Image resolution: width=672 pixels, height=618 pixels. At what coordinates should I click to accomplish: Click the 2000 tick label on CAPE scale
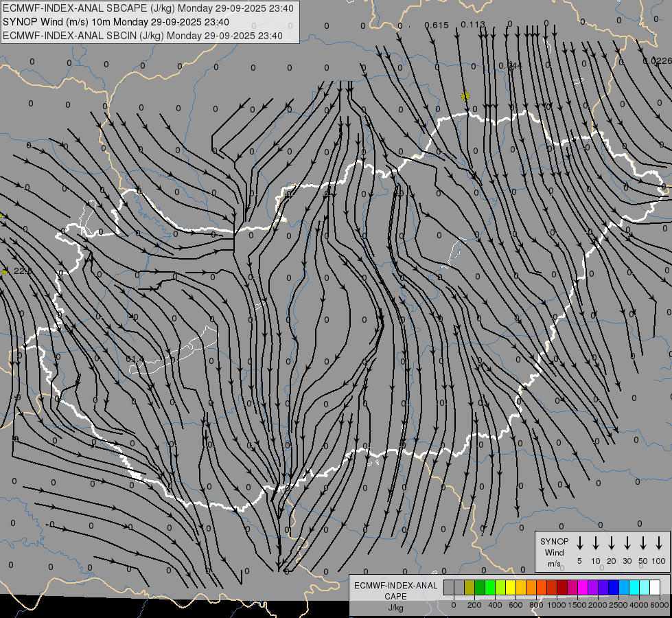tap(598, 605)
